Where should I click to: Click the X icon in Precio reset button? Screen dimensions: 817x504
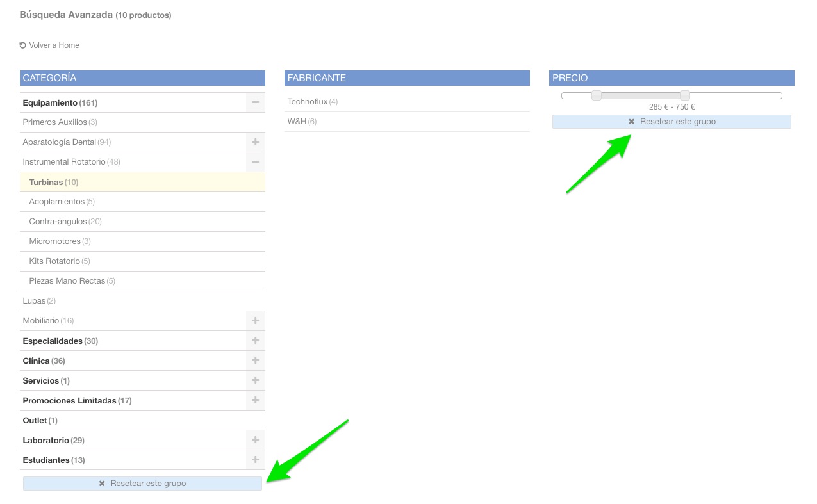631,122
